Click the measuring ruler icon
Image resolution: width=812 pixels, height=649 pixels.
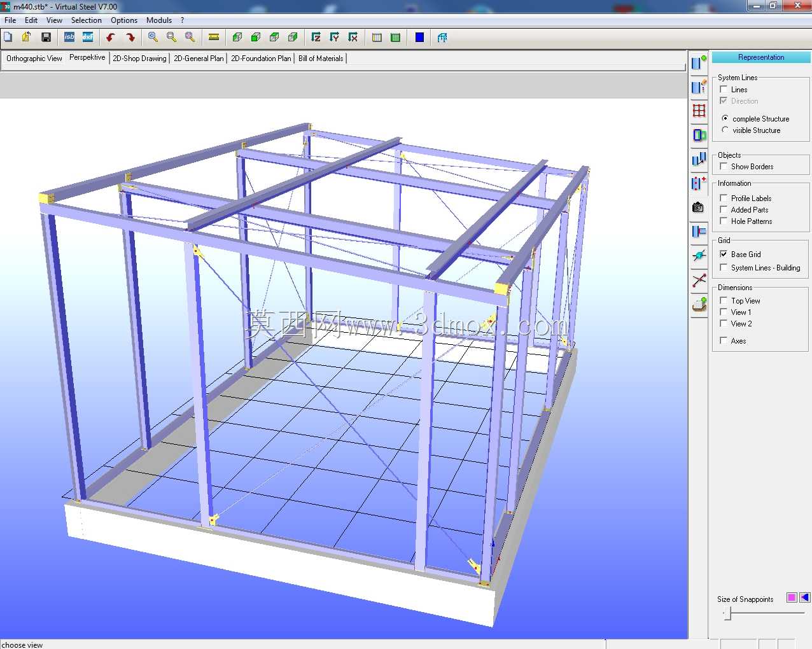coord(214,38)
